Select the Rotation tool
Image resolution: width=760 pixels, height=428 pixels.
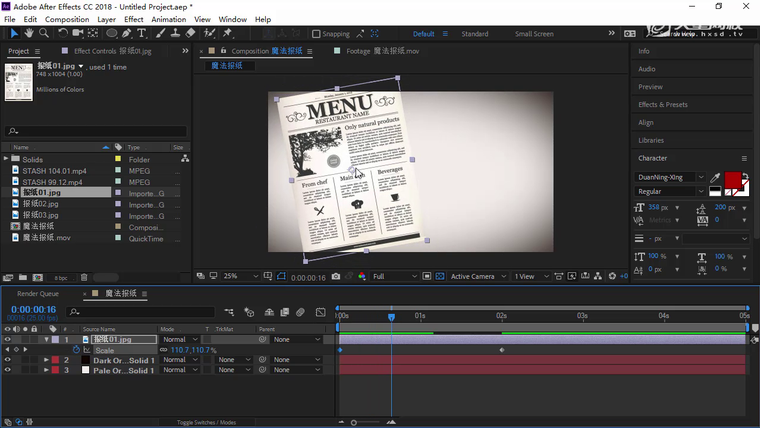62,33
